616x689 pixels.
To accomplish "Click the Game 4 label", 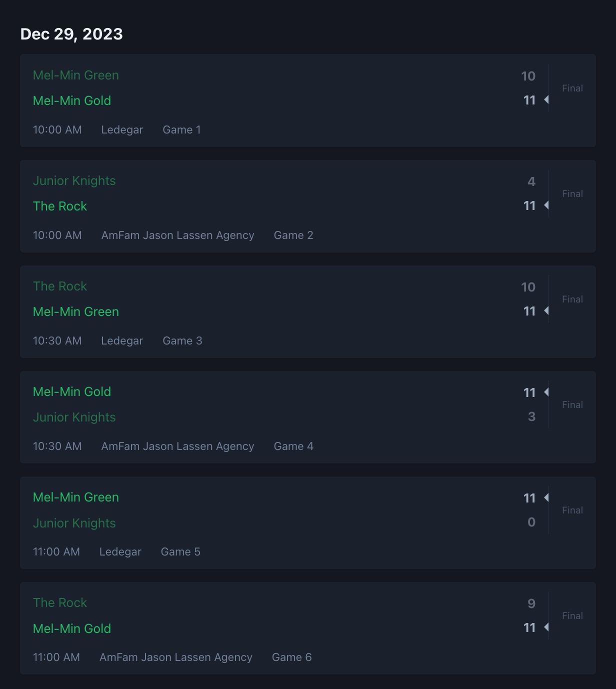I will tap(293, 446).
